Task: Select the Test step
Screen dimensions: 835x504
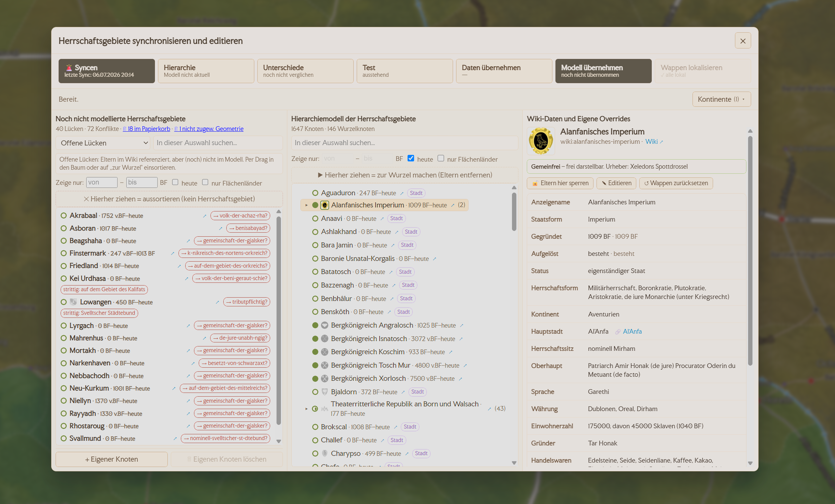Action: coord(405,71)
